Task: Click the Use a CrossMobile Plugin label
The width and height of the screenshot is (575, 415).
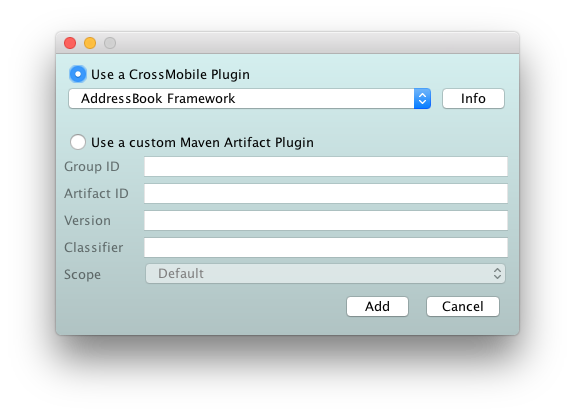Action: (170, 74)
